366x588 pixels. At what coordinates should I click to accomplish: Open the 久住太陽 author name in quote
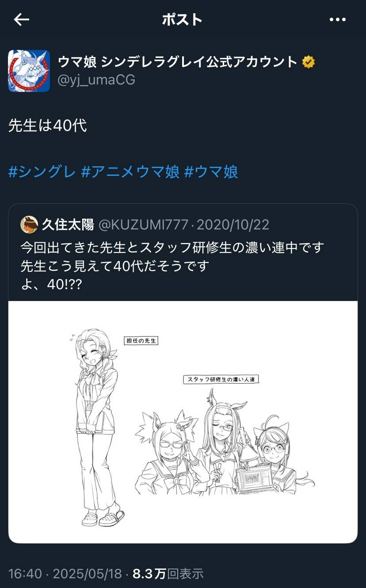pyautogui.click(x=68, y=225)
